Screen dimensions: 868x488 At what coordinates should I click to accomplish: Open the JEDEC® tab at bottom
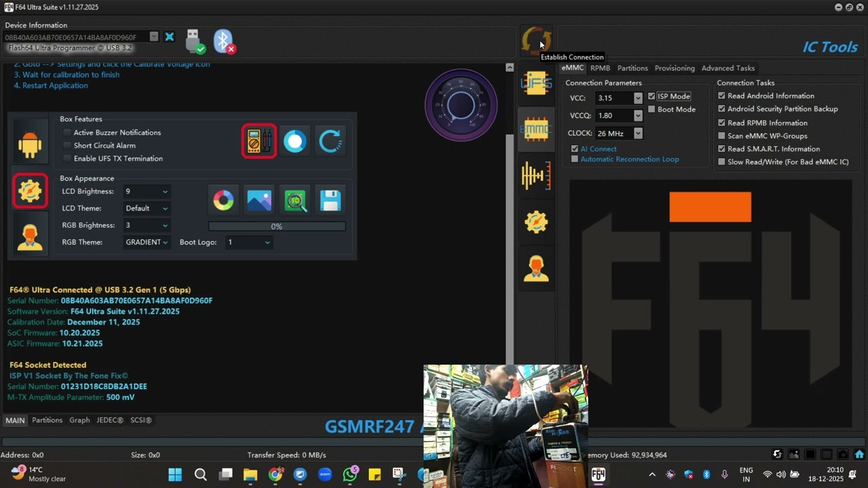pyautogui.click(x=110, y=420)
